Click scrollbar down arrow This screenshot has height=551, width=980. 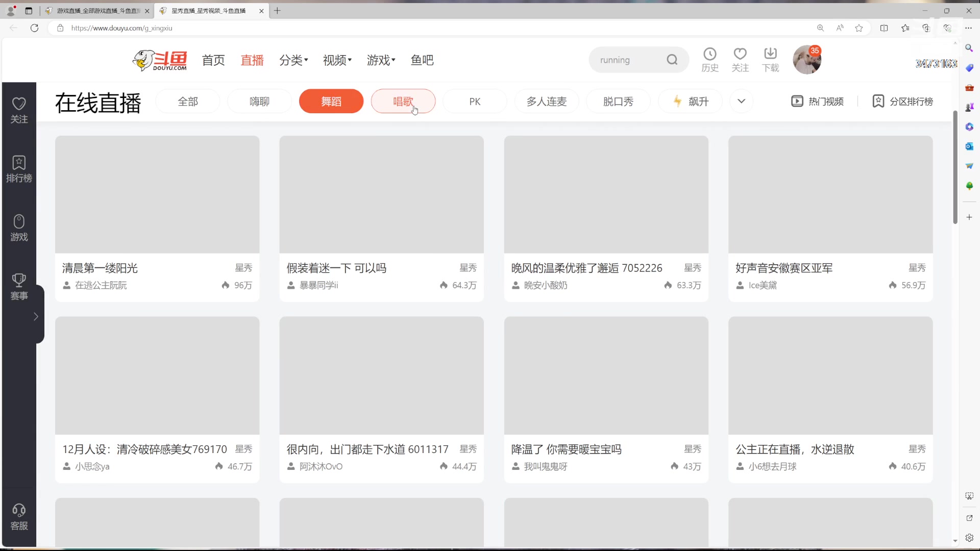[x=955, y=541]
